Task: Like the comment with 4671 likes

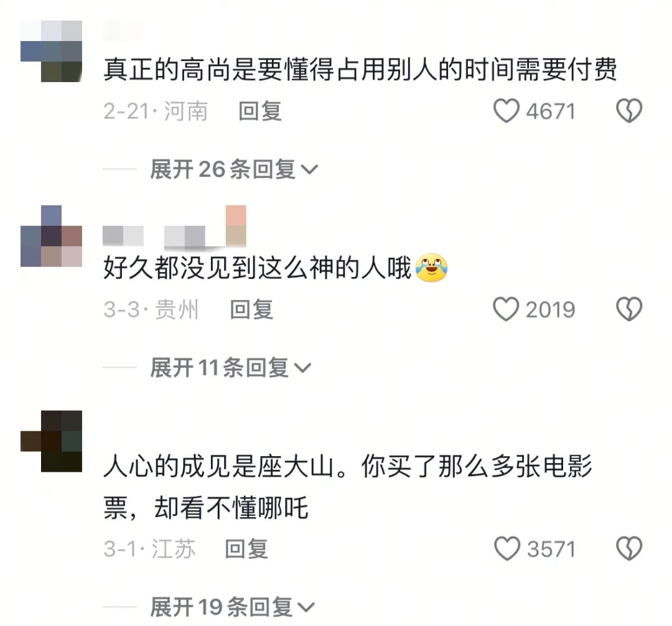Action: click(x=506, y=111)
